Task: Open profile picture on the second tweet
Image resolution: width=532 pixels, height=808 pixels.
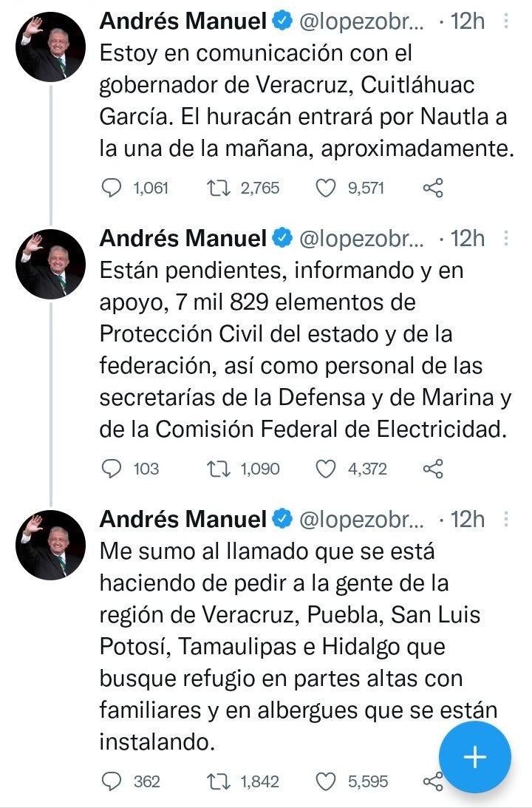Action: pos(50,262)
